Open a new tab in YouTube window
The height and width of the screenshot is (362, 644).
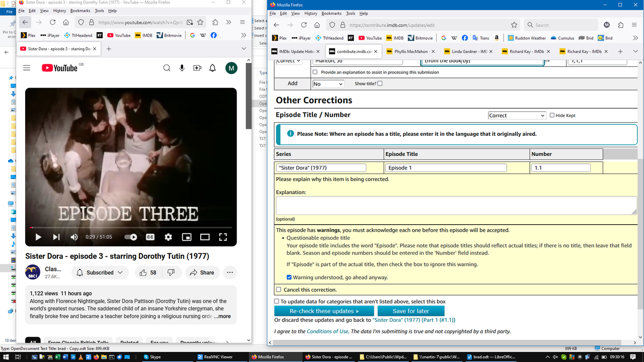(109, 49)
